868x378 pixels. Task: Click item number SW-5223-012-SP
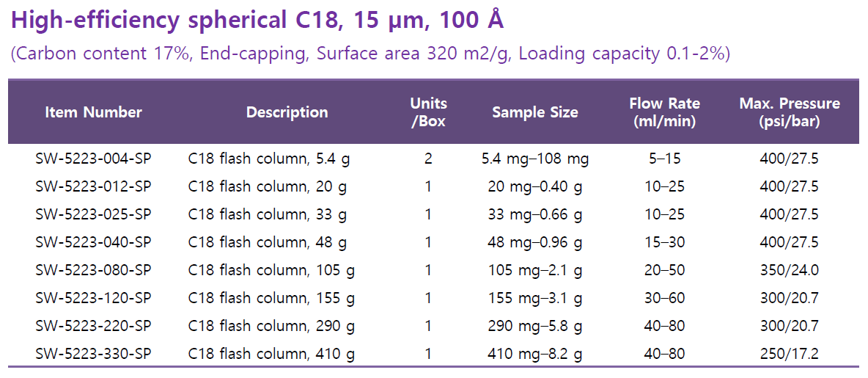pos(93,186)
